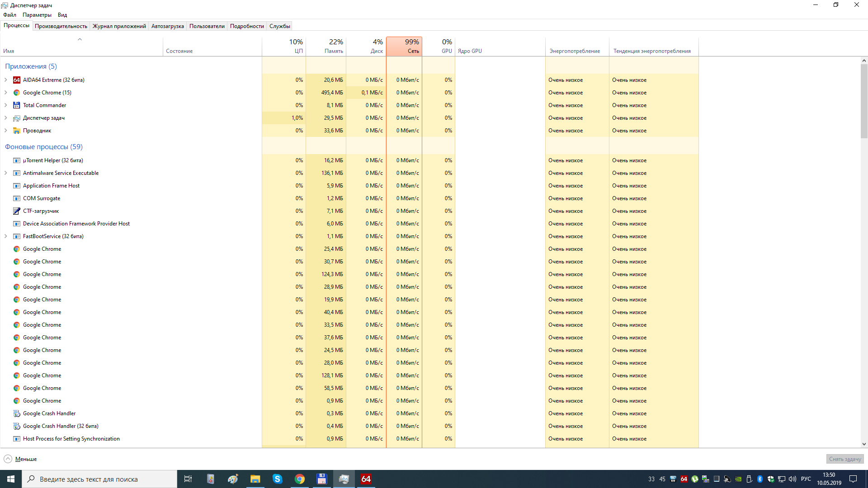
Task: Sort by the Сеть column header
Action: click(x=404, y=47)
